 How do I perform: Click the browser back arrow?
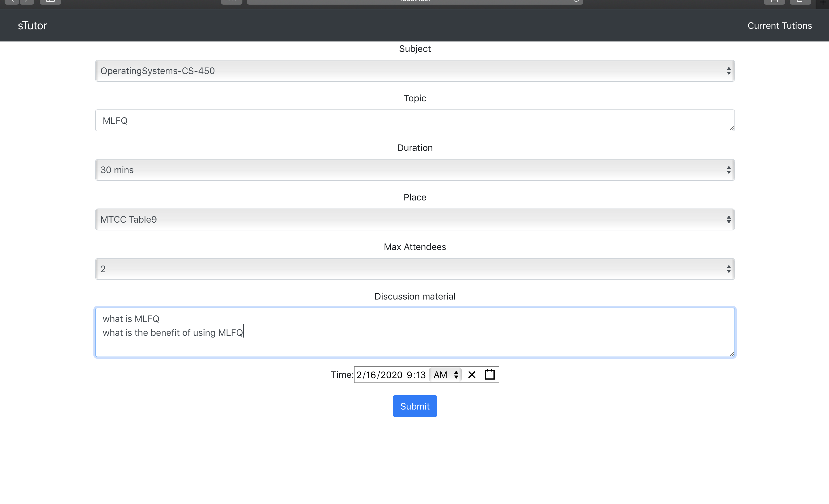pyautogui.click(x=12, y=2)
